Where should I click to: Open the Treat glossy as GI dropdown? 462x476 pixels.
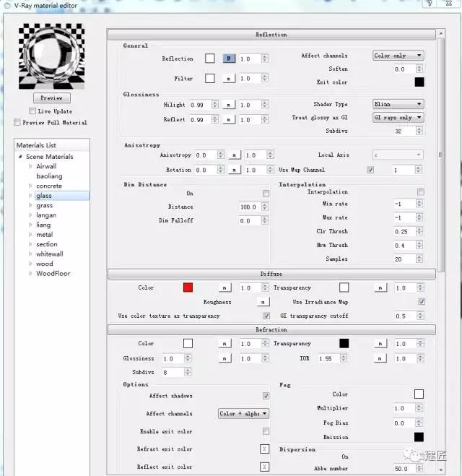point(398,117)
